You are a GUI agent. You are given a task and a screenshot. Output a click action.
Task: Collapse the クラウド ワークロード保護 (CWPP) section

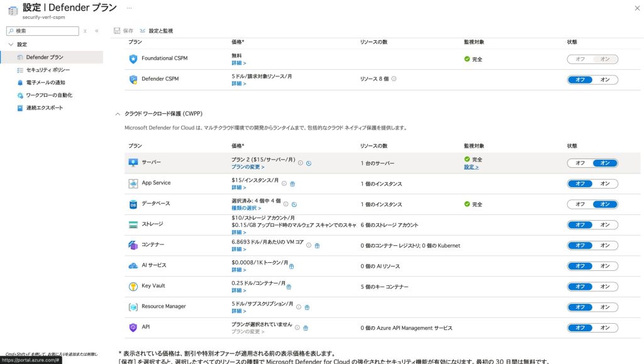click(x=117, y=114)
